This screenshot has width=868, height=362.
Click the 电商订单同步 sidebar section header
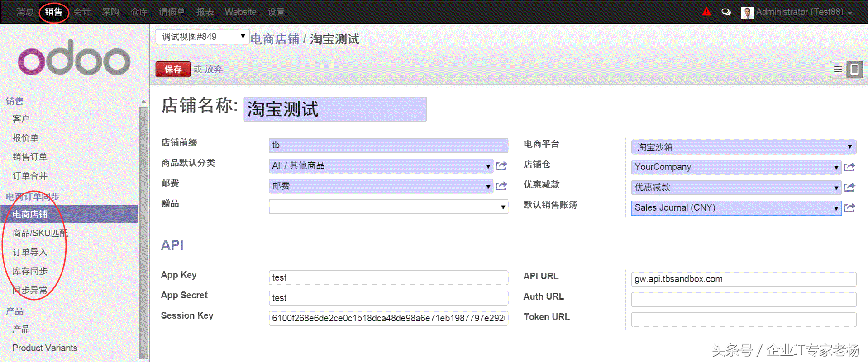[33, 197]
